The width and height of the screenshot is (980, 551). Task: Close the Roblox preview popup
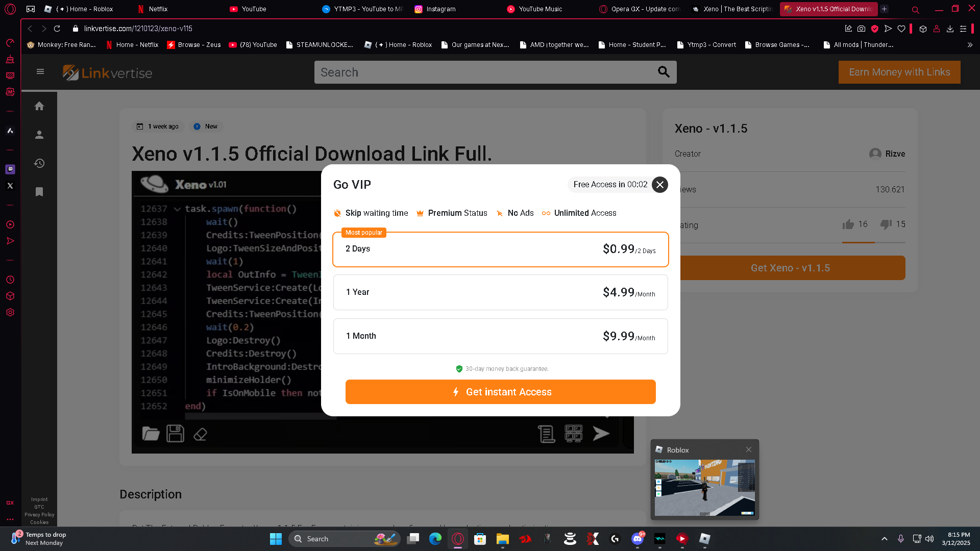pyautogui.click(x=749, y=449)
